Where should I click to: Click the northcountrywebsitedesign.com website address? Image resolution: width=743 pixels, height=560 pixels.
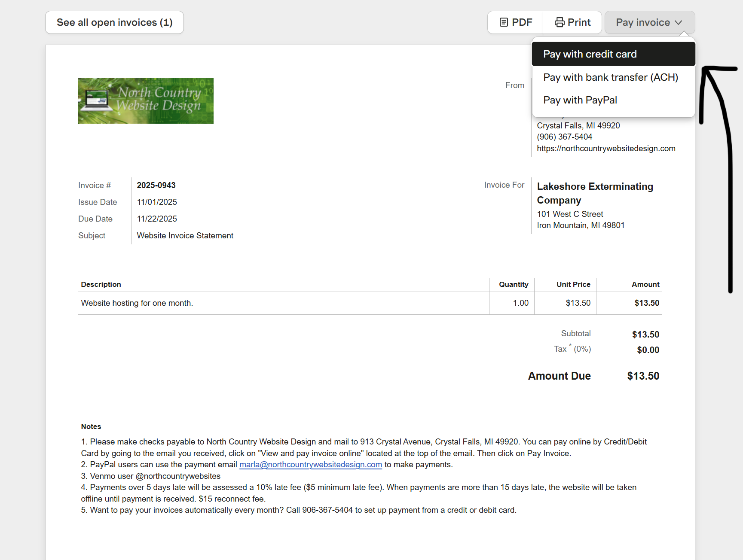tap(606, 148)
